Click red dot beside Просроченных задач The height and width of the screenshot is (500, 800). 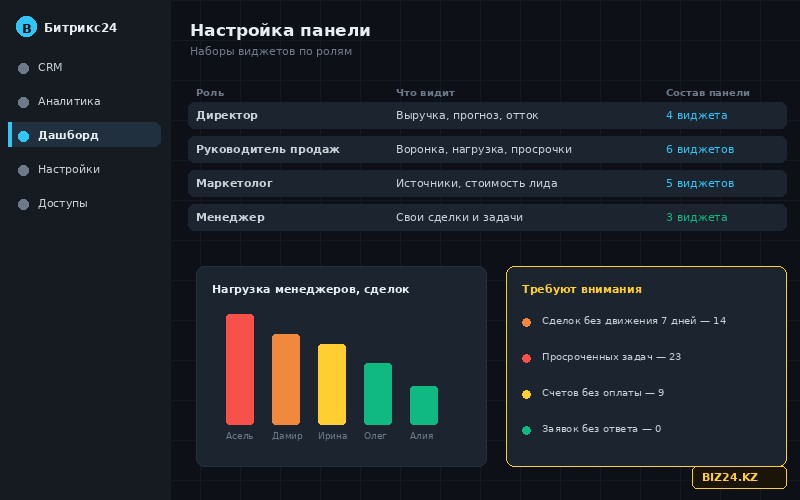click(527, 358)
